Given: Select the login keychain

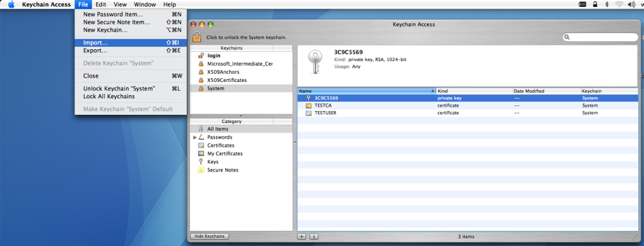Looking at the screenshot, I should point(241,56).
